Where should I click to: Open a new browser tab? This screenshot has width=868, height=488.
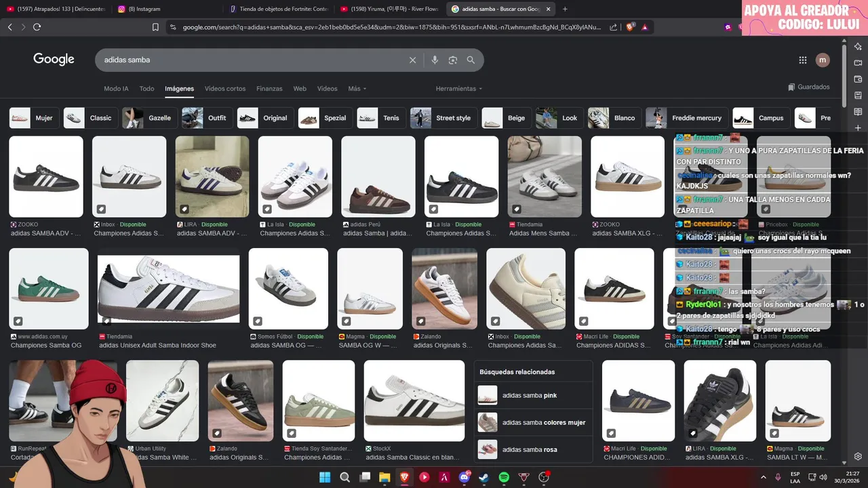click(565, 9)
